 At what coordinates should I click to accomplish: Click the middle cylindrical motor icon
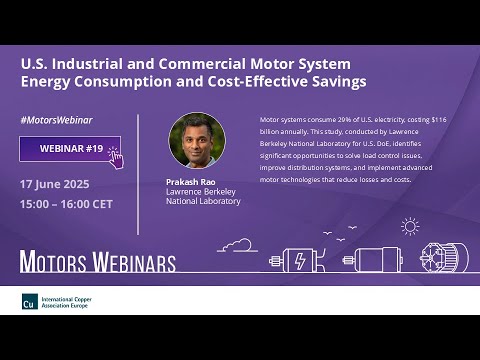tap(373, 259)
